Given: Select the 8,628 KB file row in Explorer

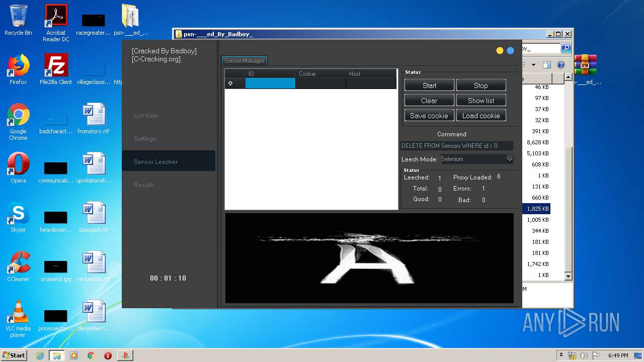Looking at the screenshot, I should point(536,142).
